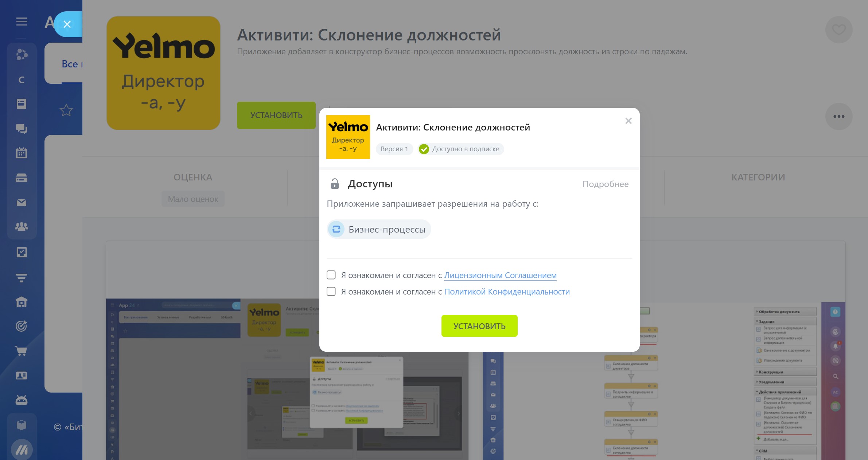Open the robot icon in left sidebar
868x460 pixels.
tap(22, 400)
